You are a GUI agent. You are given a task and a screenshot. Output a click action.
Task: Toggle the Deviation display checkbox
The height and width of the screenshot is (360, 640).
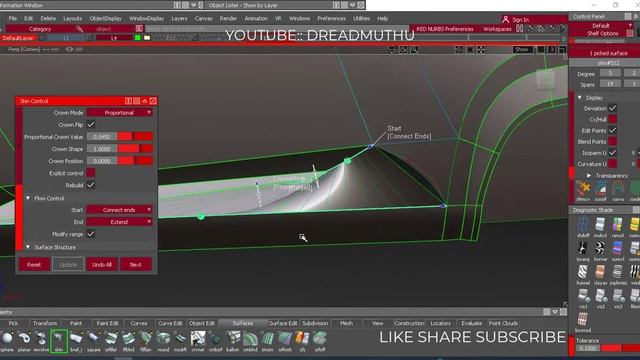[612, 108]
